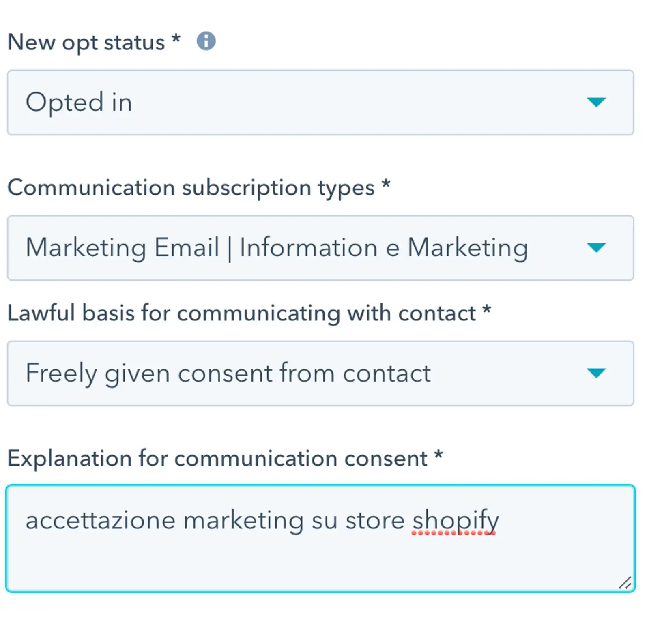The image size is (649, 644).
Task: Click the caret arrow in Opted in field
Action: coord(596,102)
